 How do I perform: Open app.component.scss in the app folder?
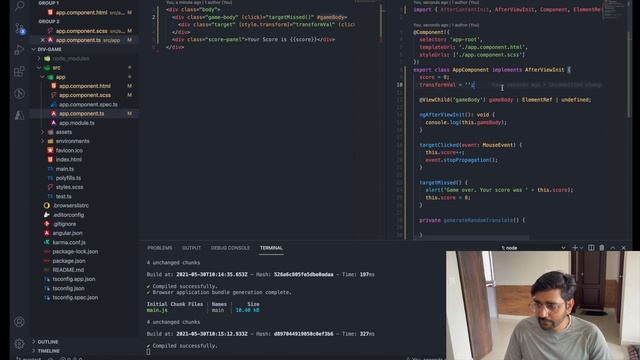click(84, 95)
